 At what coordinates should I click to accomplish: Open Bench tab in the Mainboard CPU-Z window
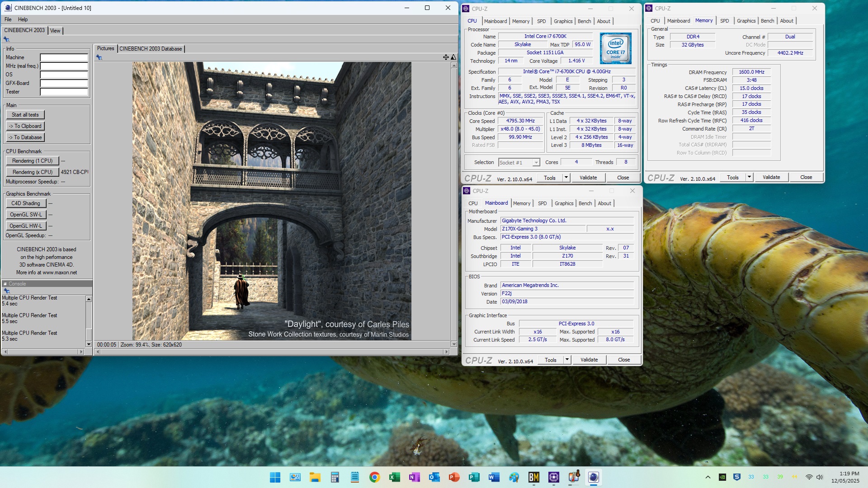pos(585,203)
